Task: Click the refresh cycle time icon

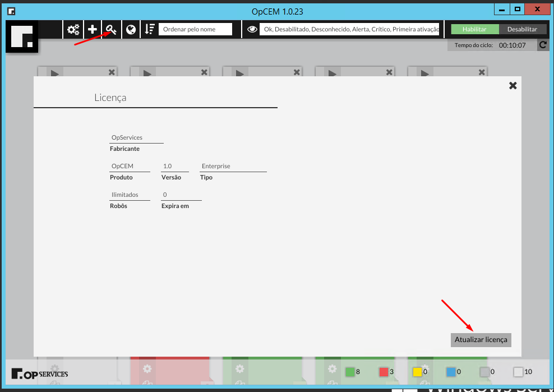Action: coord(542,45)
